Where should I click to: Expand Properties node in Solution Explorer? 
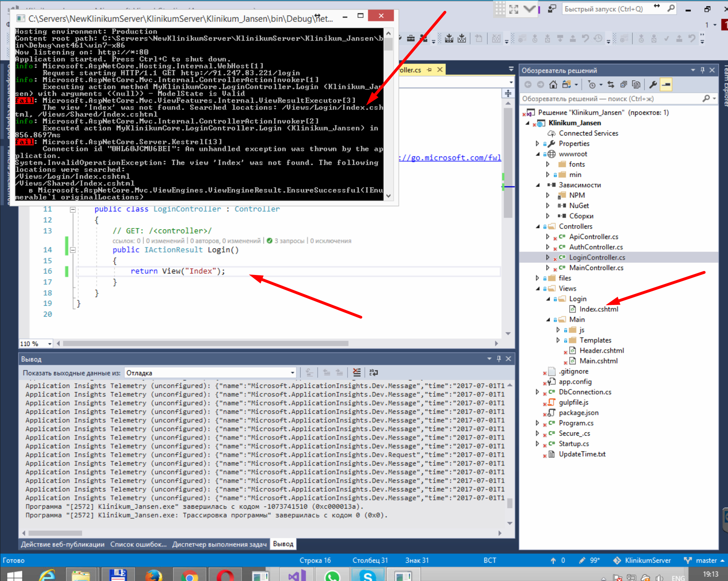point(537,144)
